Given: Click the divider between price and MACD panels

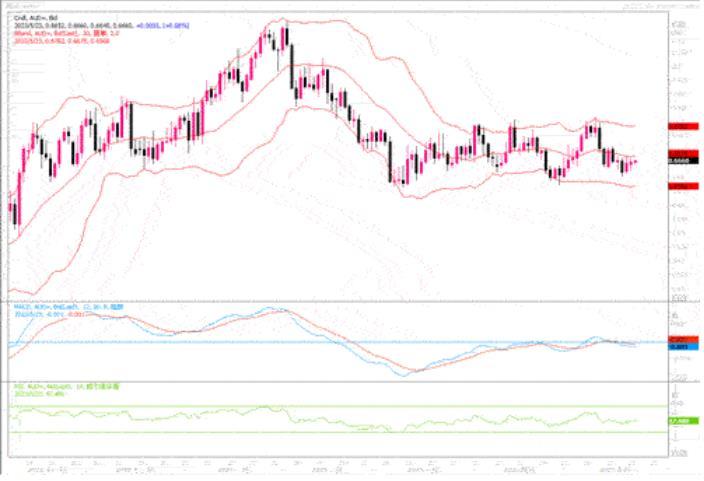Looking at the screenshot, I should tap(352, 301).
